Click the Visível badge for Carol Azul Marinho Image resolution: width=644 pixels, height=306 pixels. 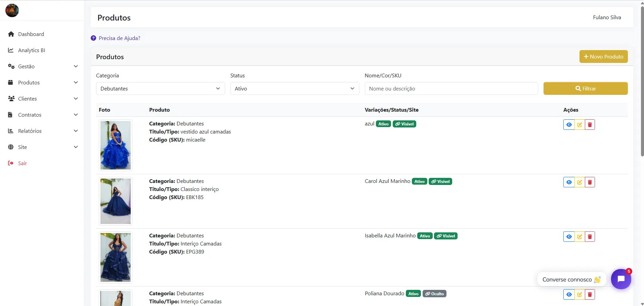pyautogui.click(x=440, y=182)
